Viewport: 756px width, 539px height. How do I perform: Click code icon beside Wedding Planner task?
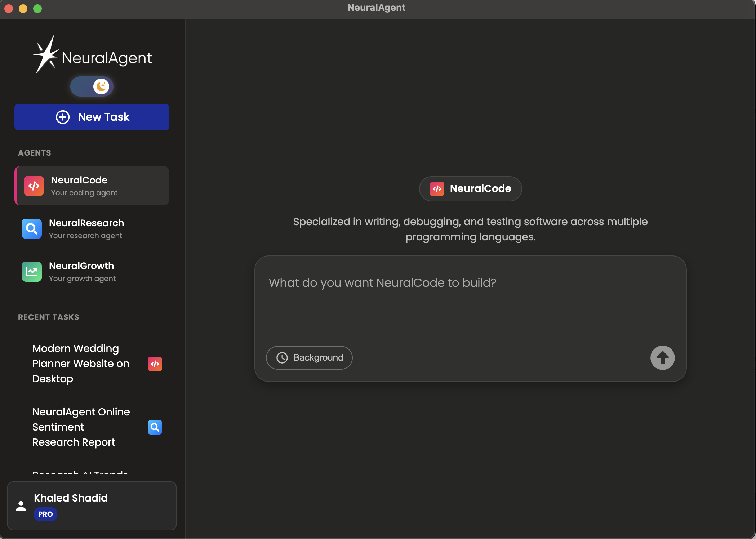(155, 364)
